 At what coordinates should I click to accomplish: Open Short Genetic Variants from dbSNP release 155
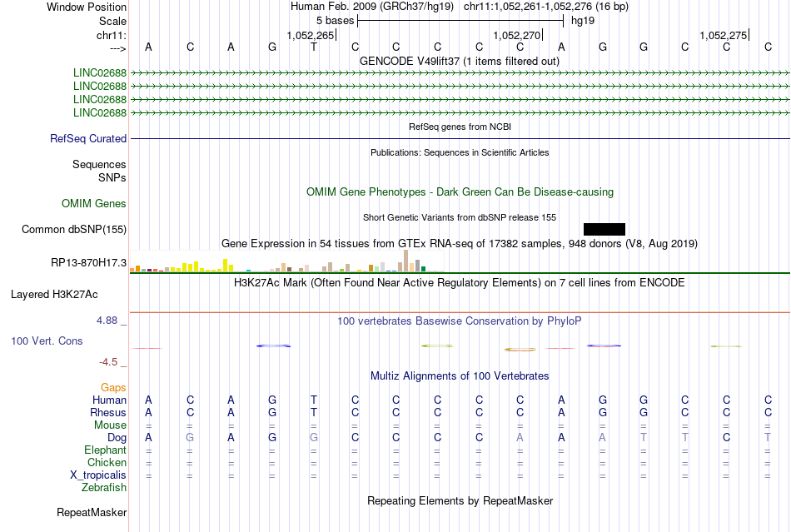point(460,217)
